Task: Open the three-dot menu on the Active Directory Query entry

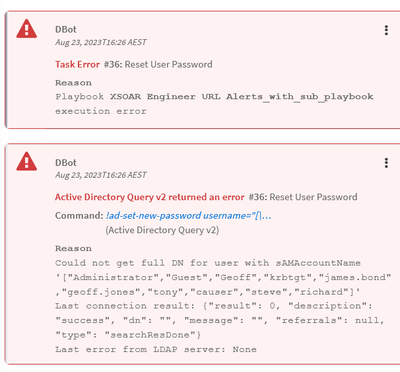Action: point(386,163)
